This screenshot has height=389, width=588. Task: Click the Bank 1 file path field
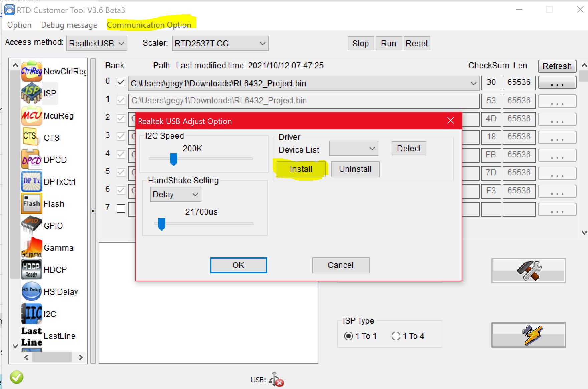pos(304,101)
